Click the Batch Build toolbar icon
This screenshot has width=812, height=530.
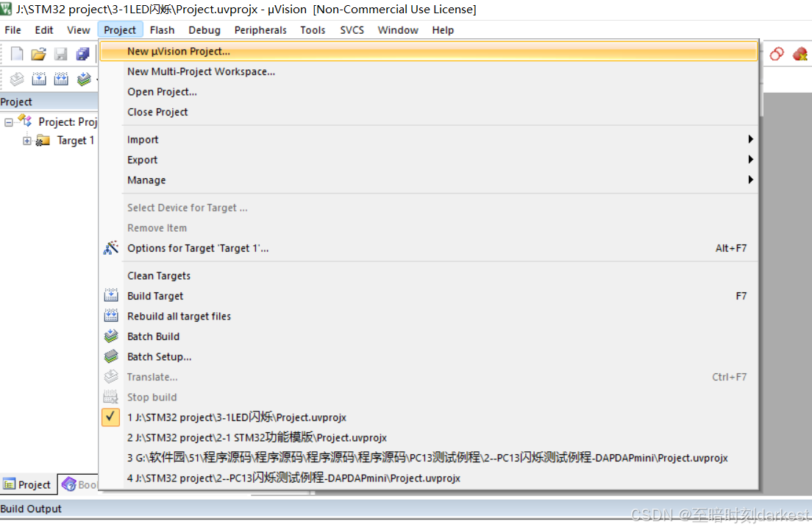pos(84,79)
